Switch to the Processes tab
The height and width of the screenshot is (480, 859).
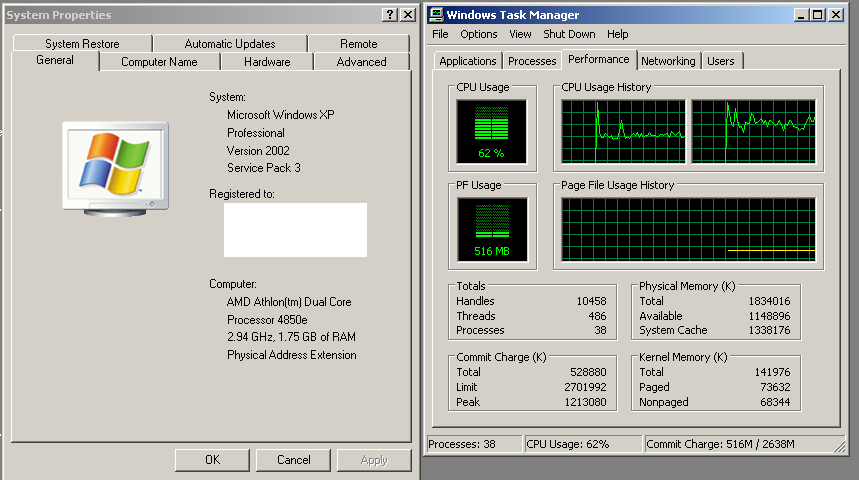click(532, 61)
